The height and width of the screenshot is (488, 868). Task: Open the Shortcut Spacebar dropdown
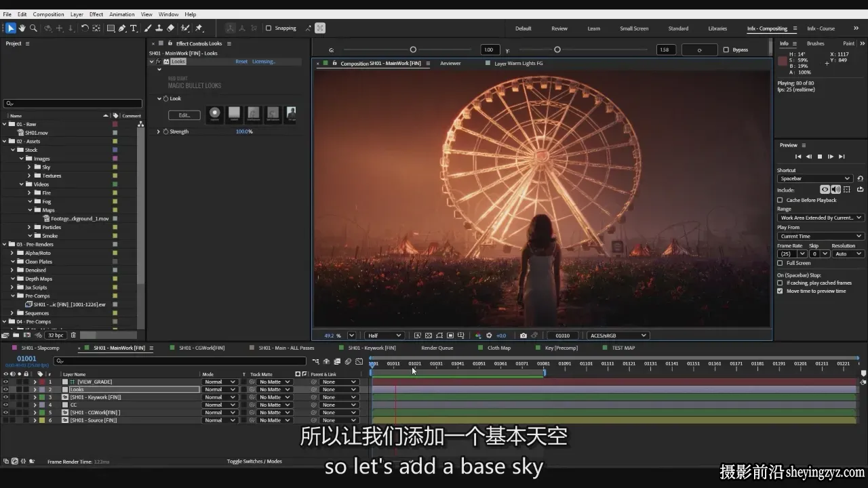tap(814, 178)
